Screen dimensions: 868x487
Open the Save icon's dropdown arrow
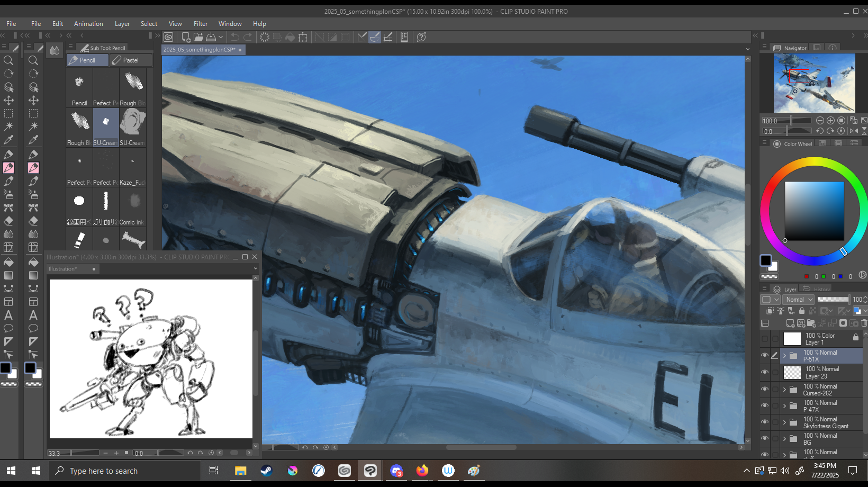click(221, 37)
